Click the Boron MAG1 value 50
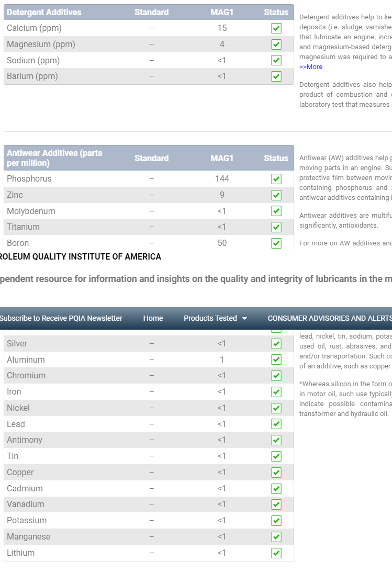Image resolution: width=392 pixels, height=573 pixels. (222, 243)
